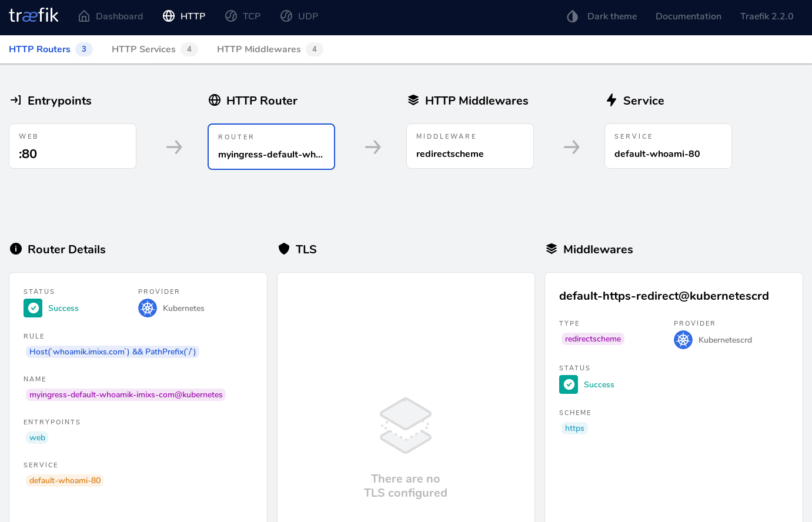
Task: Click the redirectscheme type chip
Action: coord(593,339)
